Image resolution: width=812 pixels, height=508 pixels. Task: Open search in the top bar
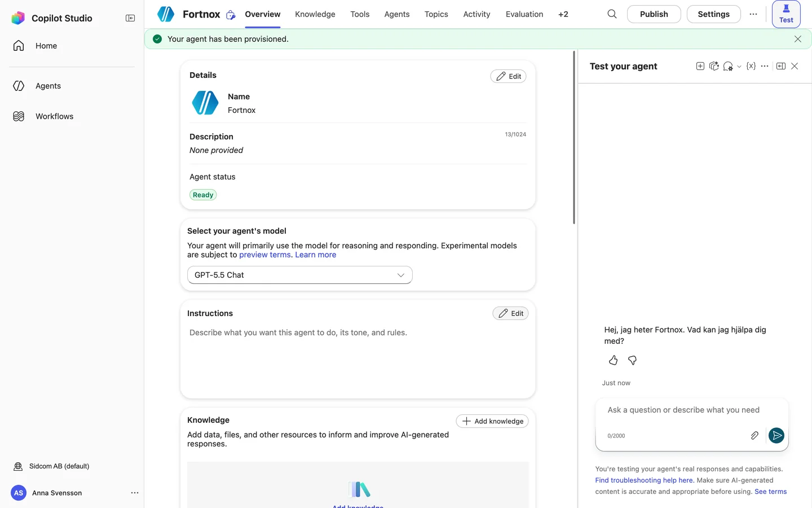click(x=612, y=14)
